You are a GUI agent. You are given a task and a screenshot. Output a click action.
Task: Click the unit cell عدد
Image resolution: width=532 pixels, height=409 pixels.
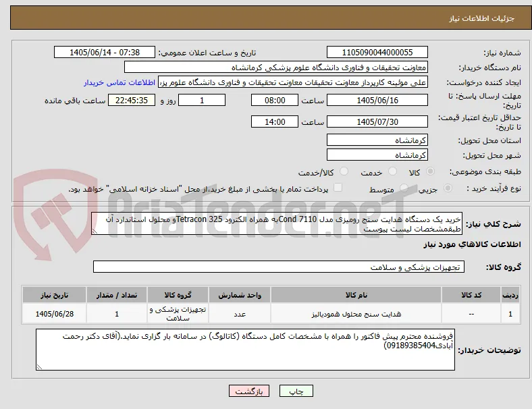[240, 314]
